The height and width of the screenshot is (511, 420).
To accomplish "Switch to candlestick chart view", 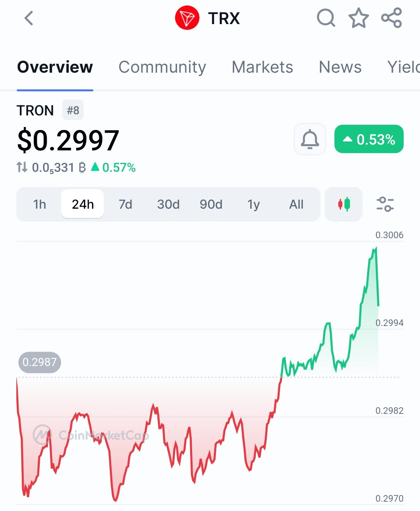I will 344,204.
